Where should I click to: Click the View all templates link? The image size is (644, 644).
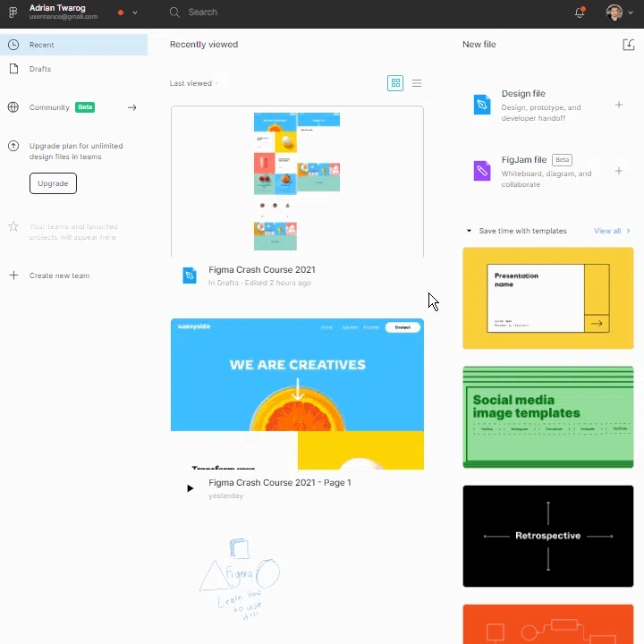(607, 231)
